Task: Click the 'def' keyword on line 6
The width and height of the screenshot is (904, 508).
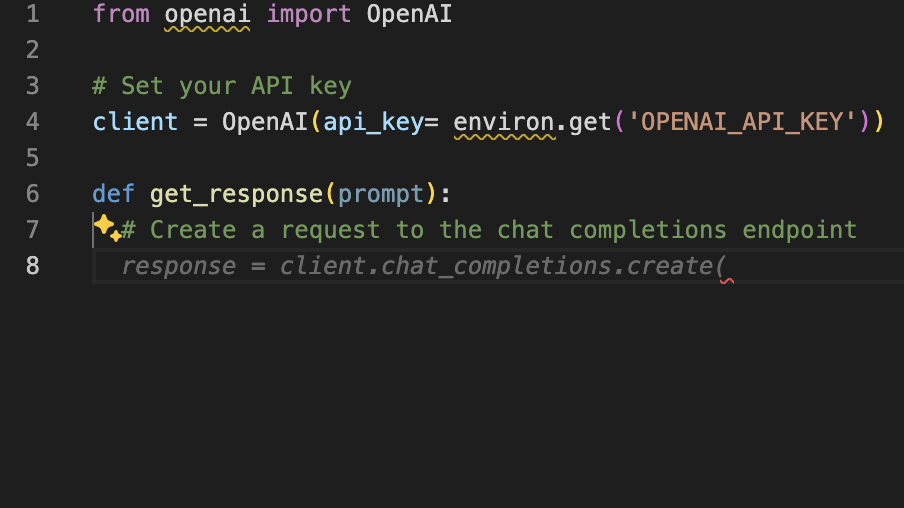Action: tap(113, 194)
